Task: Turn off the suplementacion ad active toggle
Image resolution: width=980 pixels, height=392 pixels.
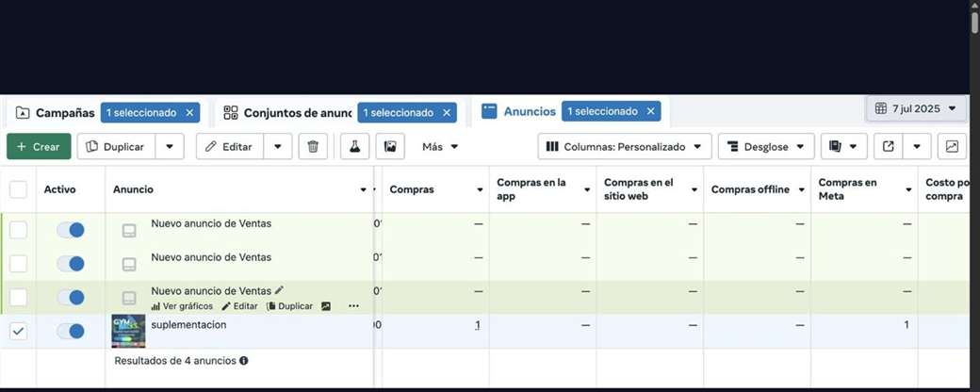Action: click(71, 332)
